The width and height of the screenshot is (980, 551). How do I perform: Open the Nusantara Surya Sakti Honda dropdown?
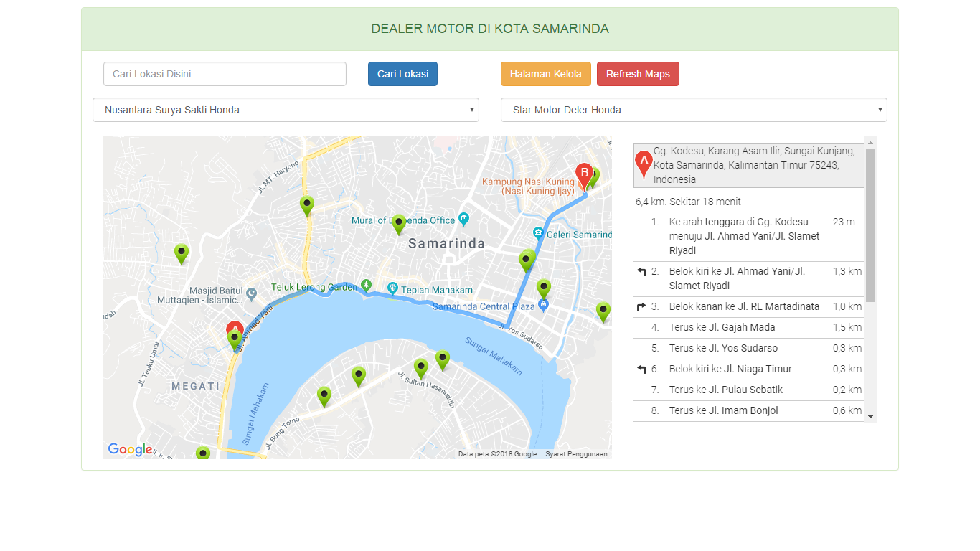[x=286, y=110]
